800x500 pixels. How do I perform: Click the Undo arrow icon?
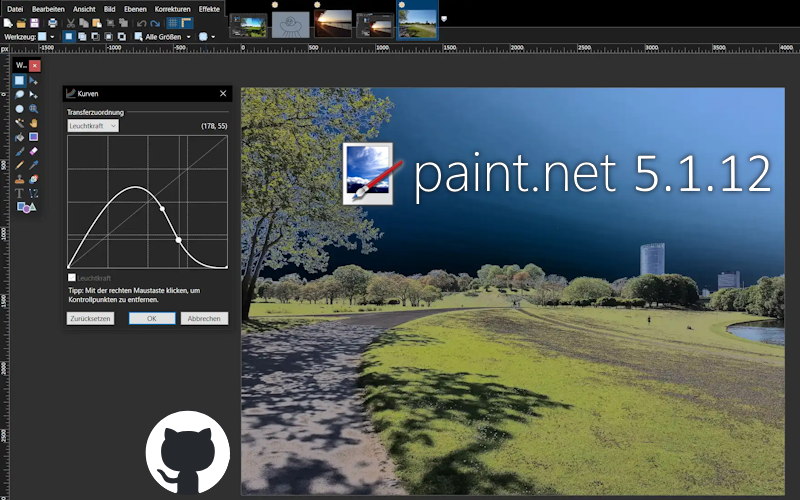pos(141,22)
